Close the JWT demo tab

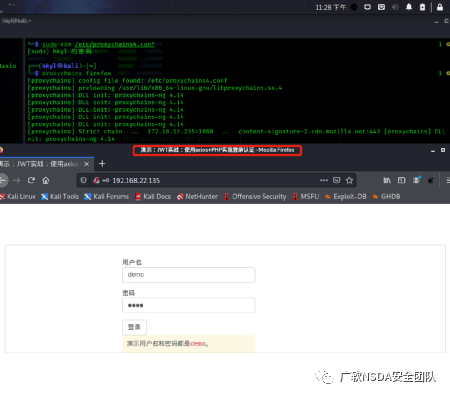[x=87, y=164]
